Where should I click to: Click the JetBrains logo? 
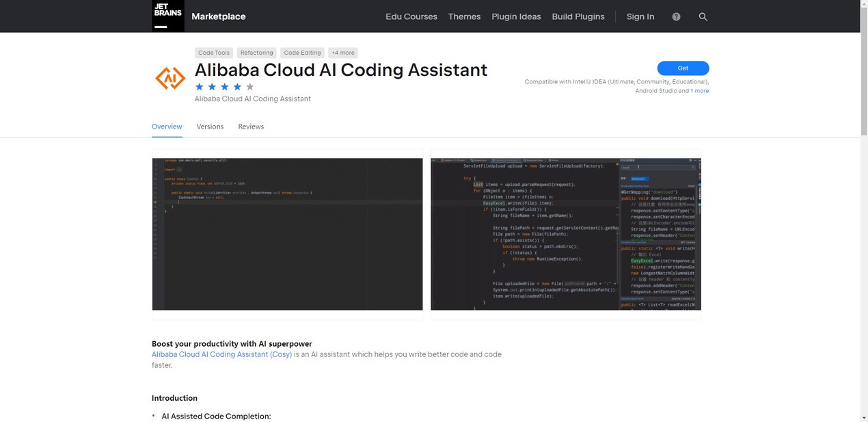(167, 16)
